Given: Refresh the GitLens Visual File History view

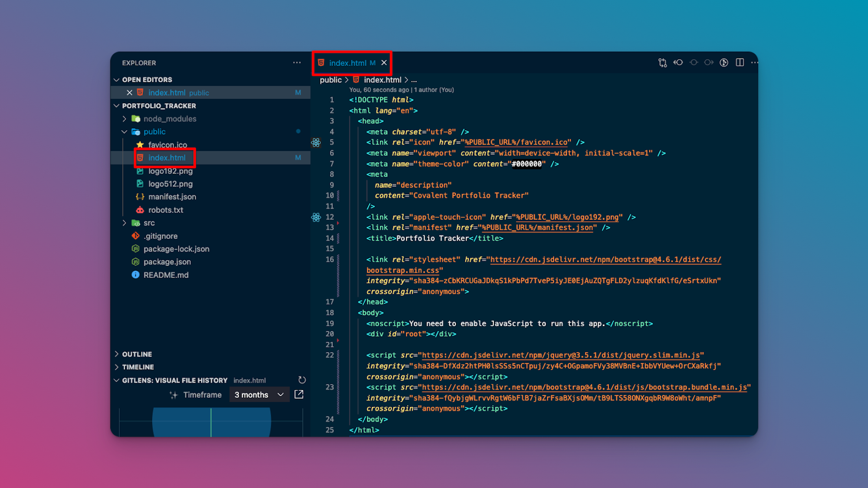Looking at the screenshot, I should pyautogui.click(x=302, y=380).
